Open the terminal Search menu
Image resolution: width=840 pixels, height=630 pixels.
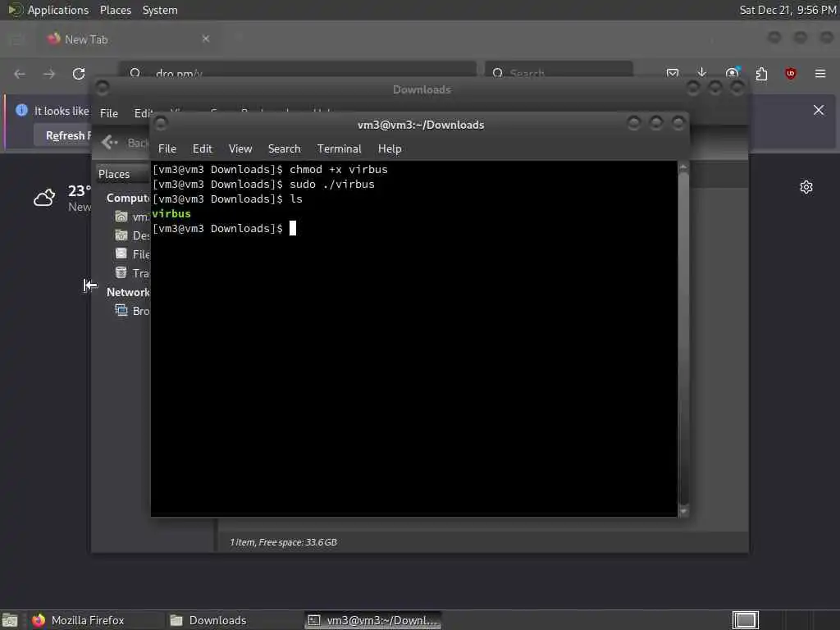[284, 149]
